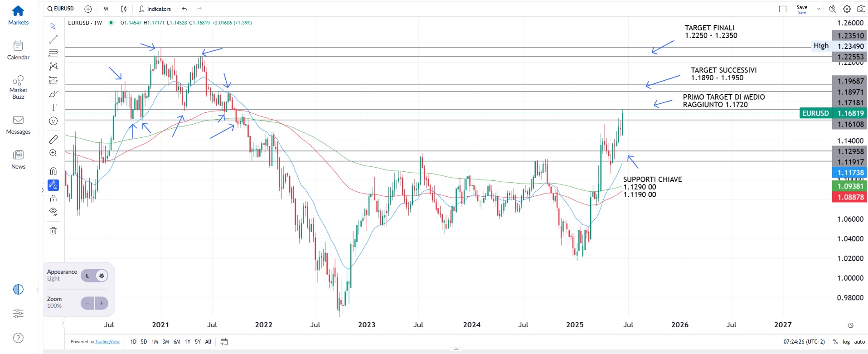
Task: Open the chart type candlestick selector
Action: pos(124,9)
